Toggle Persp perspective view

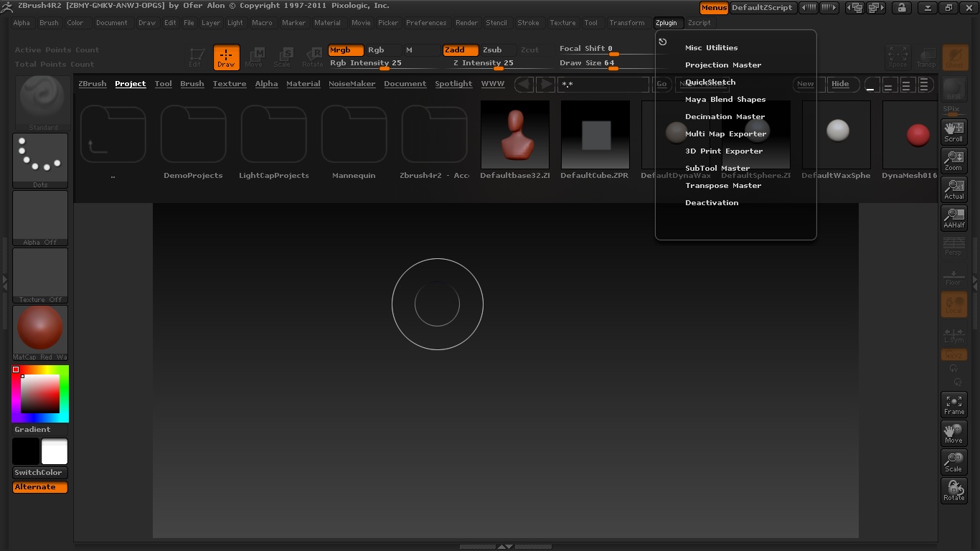[x=953, y=247]
